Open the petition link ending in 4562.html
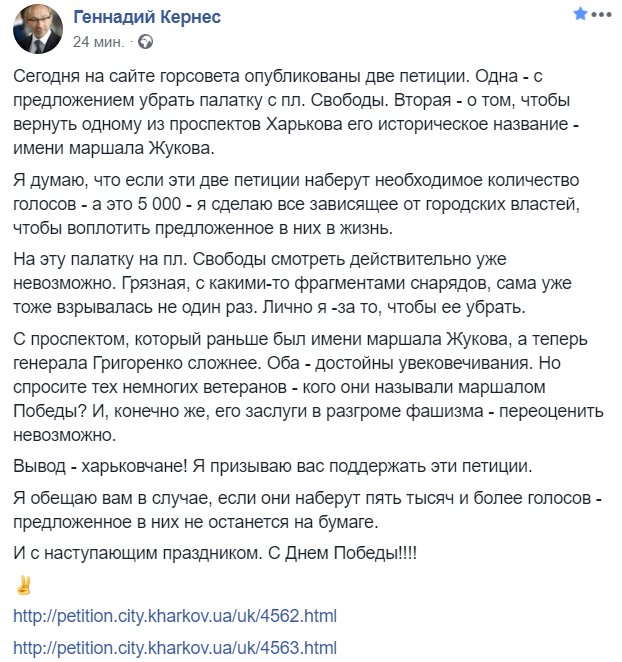The image size is (622, 662). click(175, 615)
